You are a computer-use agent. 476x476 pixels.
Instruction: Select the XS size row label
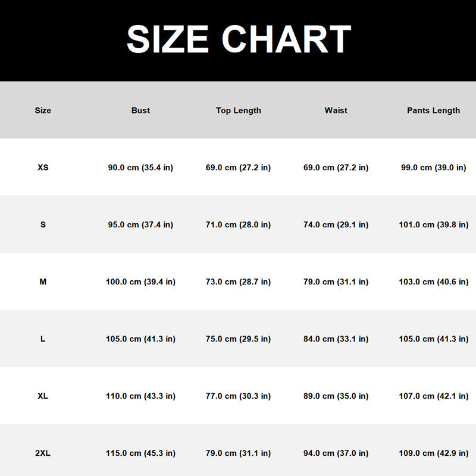point(43,167)
